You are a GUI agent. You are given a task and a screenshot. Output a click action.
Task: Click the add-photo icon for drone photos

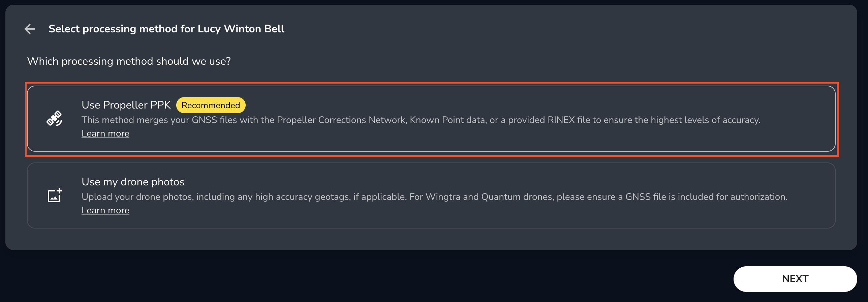pos(55,195)
